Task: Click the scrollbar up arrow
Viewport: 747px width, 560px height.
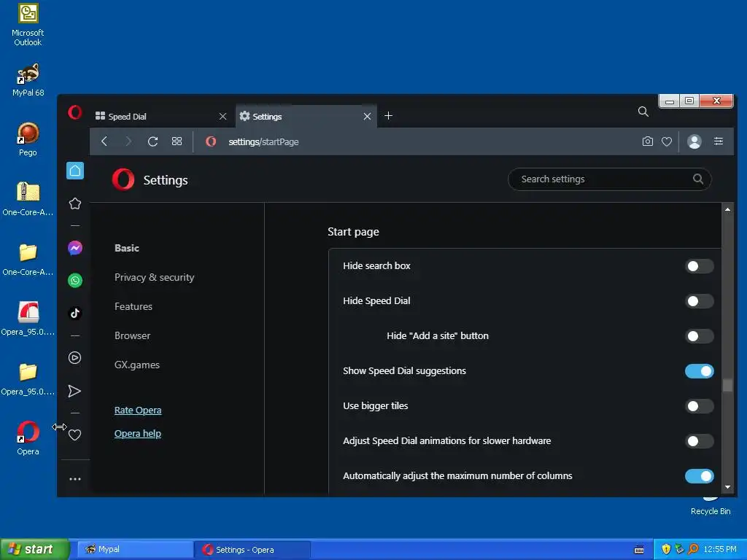Action: pyautogui.click(x=727, y=209)
